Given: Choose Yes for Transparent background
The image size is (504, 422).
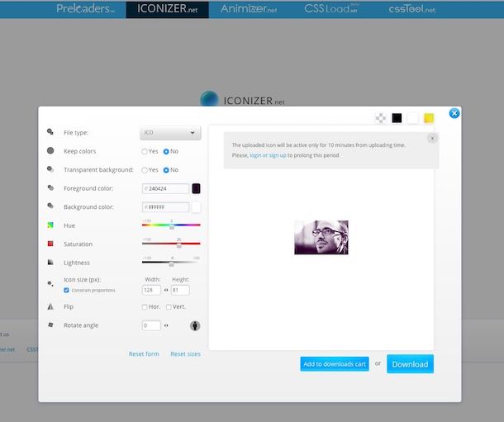Looking at the screenshot, I should 145,170.
